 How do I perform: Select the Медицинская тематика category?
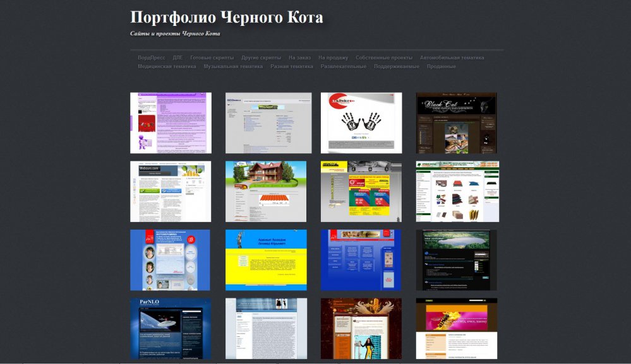coord(167,67)
